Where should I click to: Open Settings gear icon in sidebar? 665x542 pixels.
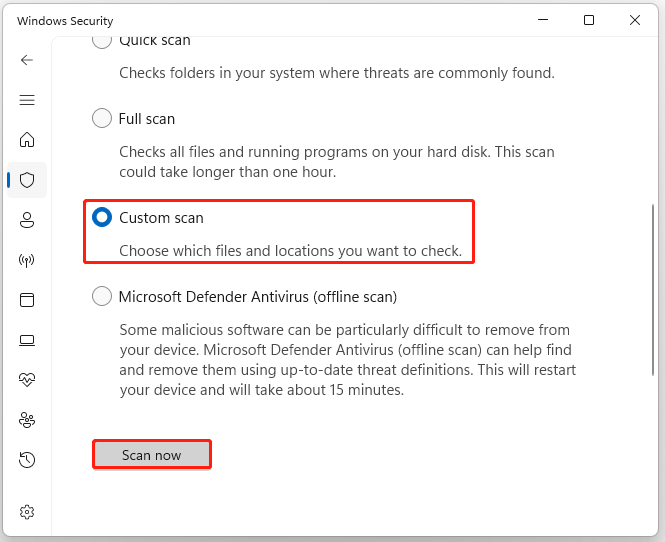pyautogui.click(x=27, y=512)
